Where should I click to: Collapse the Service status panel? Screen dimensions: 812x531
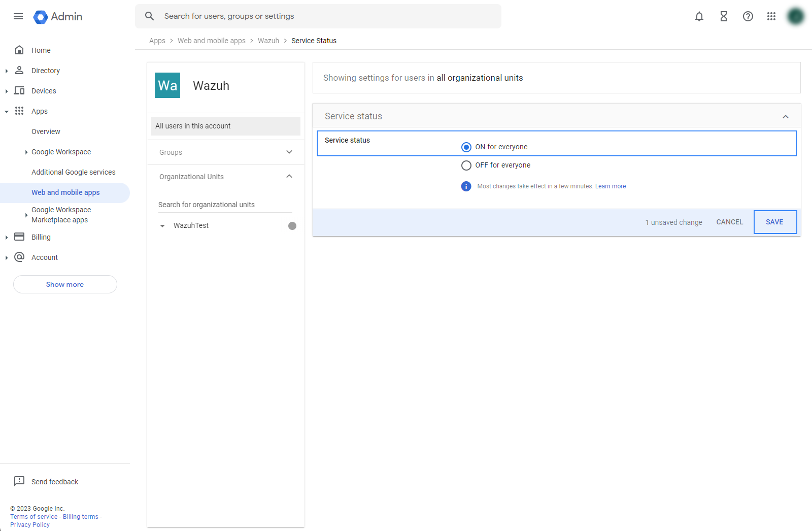click(x=785, y=117)
